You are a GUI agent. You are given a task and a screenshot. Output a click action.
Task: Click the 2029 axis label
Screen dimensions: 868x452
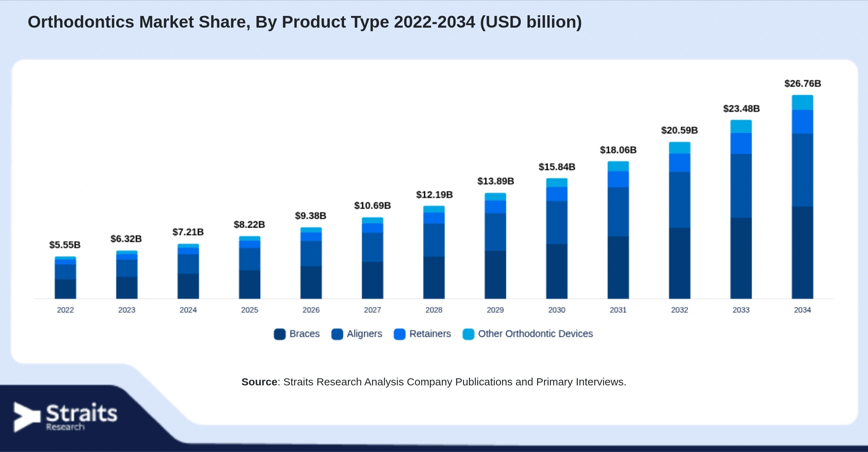click(x=495, y=310)
